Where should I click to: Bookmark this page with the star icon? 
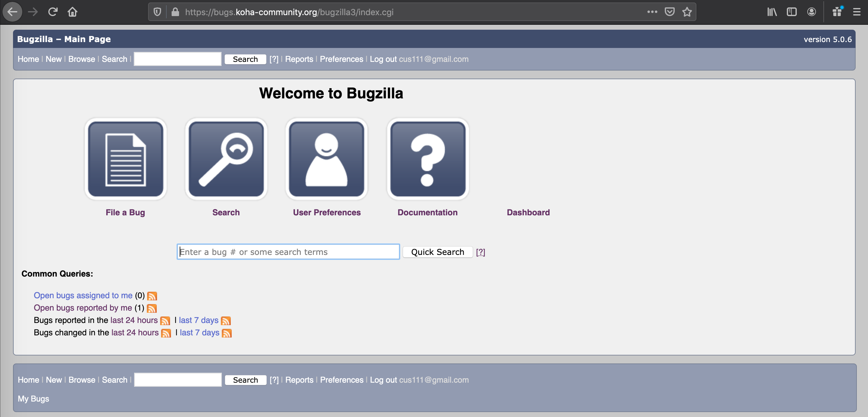[687, 12]
